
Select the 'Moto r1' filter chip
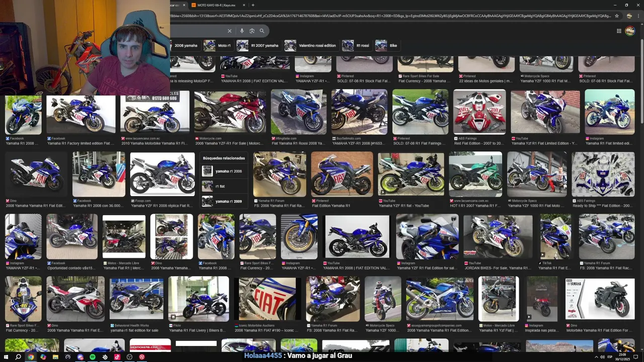pyautogui.click(x=217, y=45)
